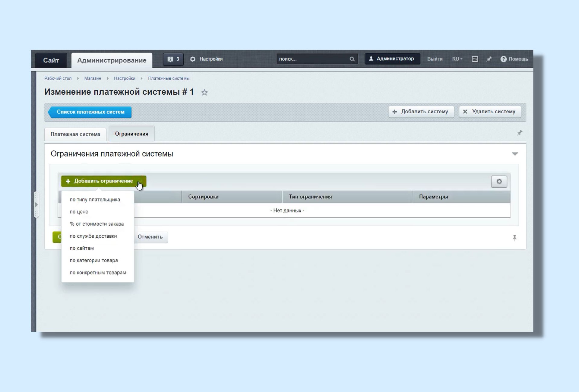This screenshot has width=579, height=392.
Task: Switch to Платежная система tab
Action: coord(75,134)
